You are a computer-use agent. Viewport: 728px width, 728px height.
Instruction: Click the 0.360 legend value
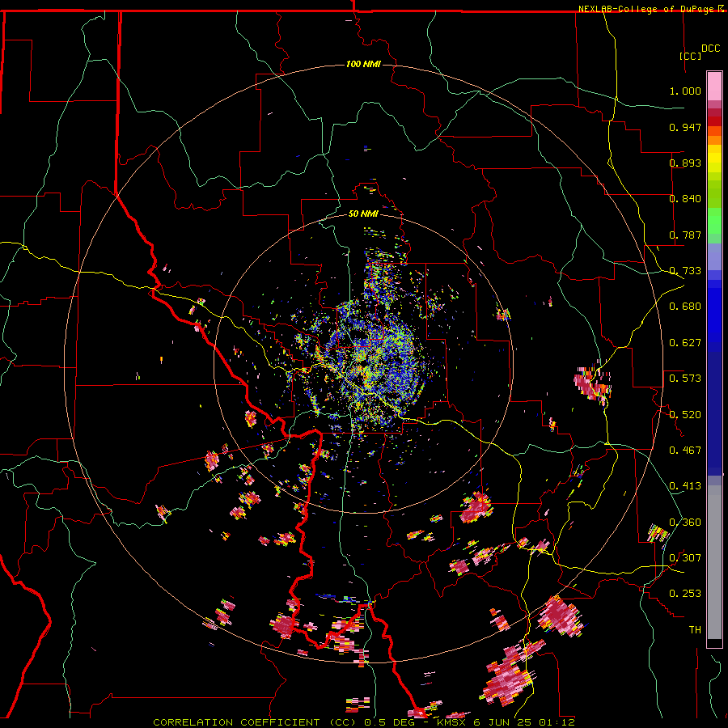[685, 523]
